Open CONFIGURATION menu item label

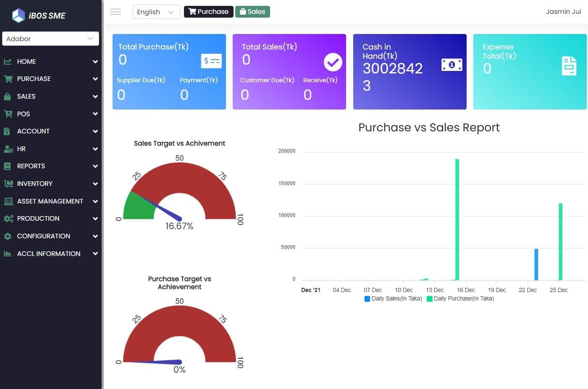click(x=44, y=236)
